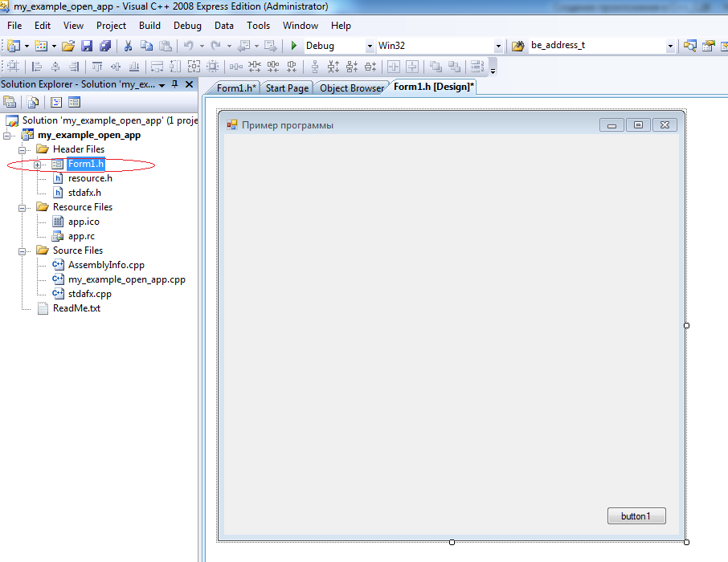Collapse the Header Files folder

point(22,150)
